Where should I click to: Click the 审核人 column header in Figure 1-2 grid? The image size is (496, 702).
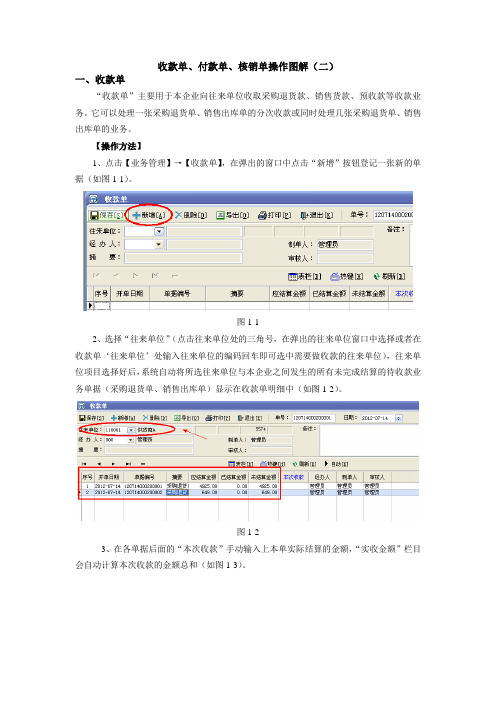pyautogui.click(x=377, y=477)
